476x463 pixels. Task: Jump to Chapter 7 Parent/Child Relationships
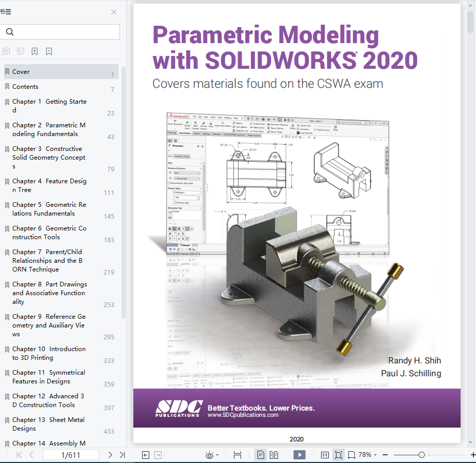tap(61, 261)
